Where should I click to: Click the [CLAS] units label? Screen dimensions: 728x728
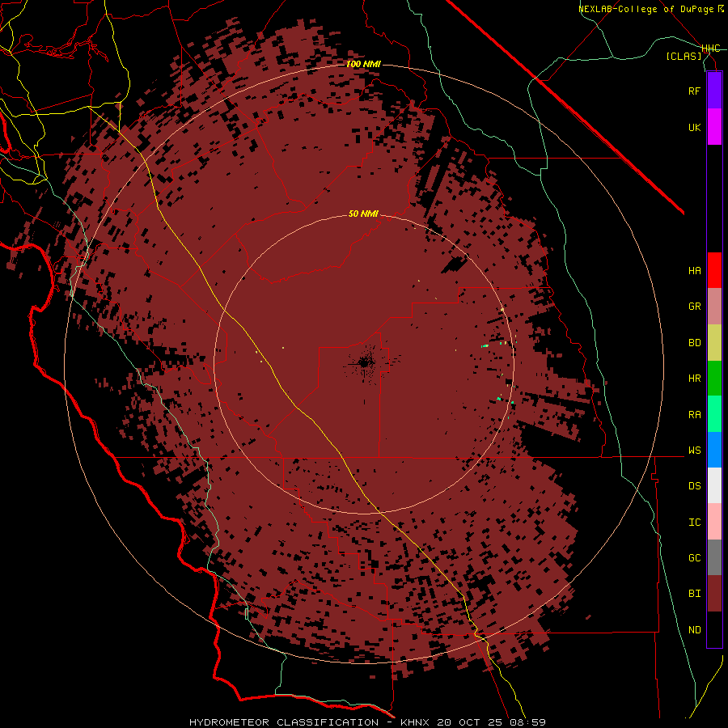pyautogui.click(x=684, y=56)
